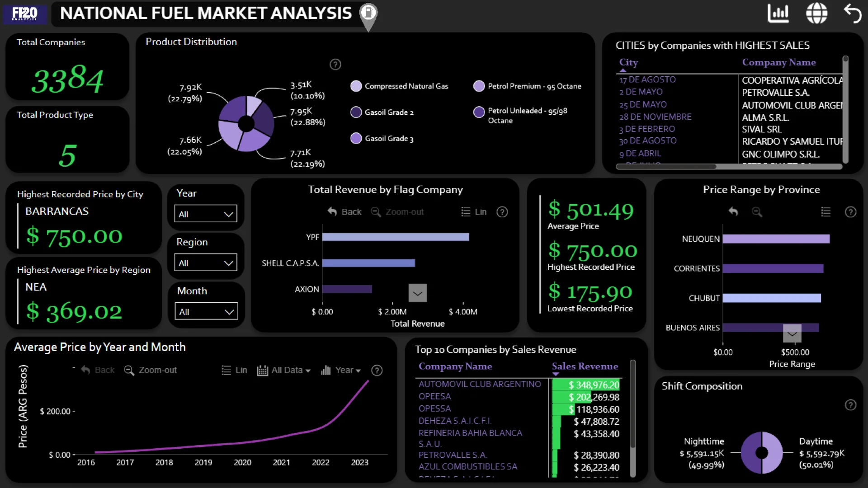Sort by Company Name header in cities table
The width and height of the screenshot is (868, 488).
pyautogui.click(x=779, y=62)
